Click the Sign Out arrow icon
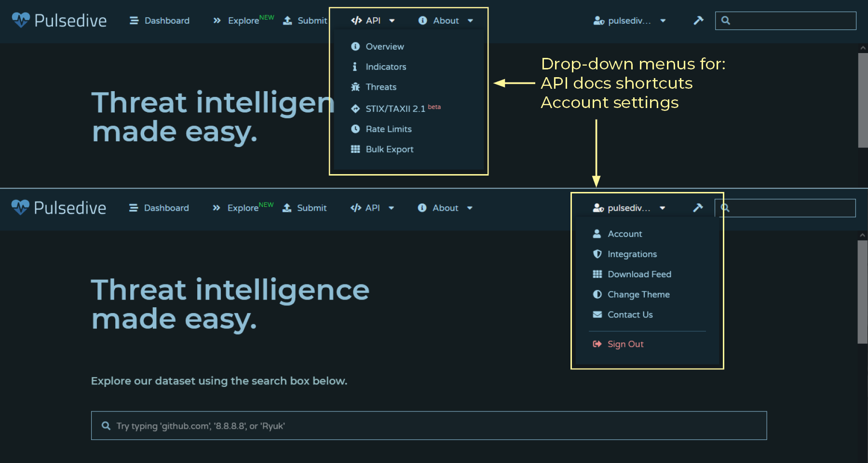The image size is (868, 463). click(597, 344)
